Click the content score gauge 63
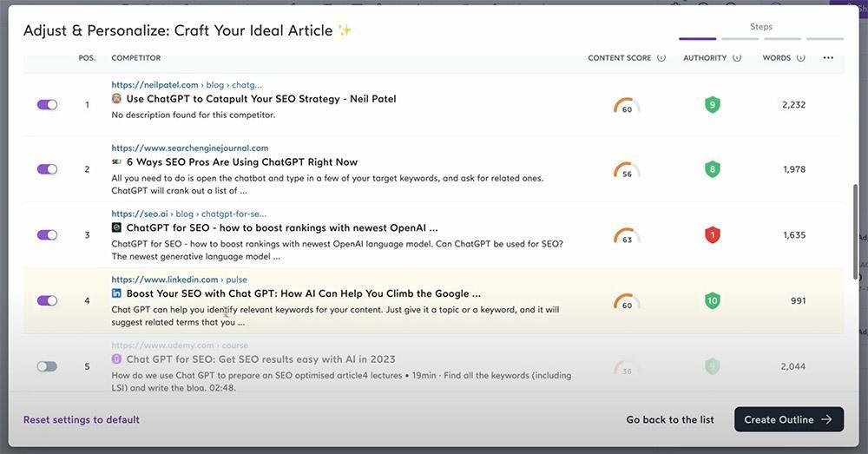This screenshot has width=868, height=454. pos(627,236)
